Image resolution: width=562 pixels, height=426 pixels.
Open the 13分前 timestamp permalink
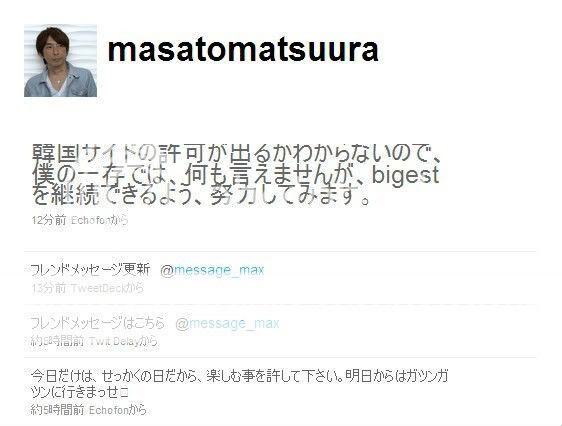coord(49,288)
